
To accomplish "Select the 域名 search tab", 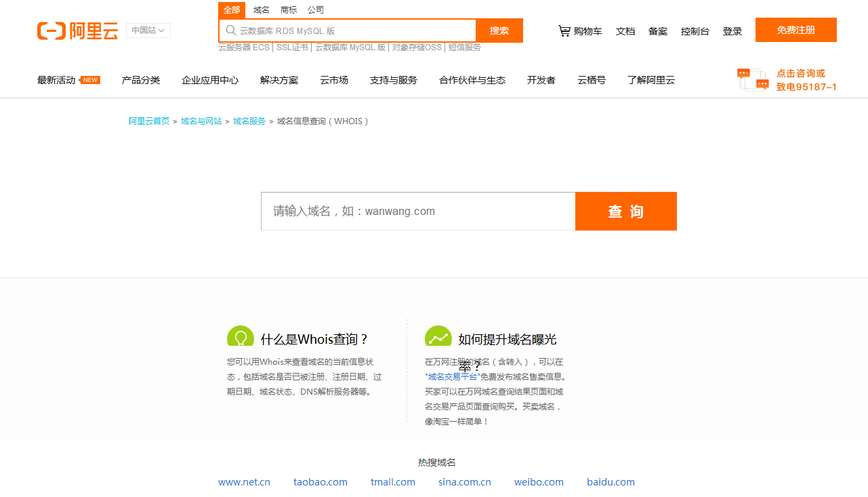I will point(262,9).
